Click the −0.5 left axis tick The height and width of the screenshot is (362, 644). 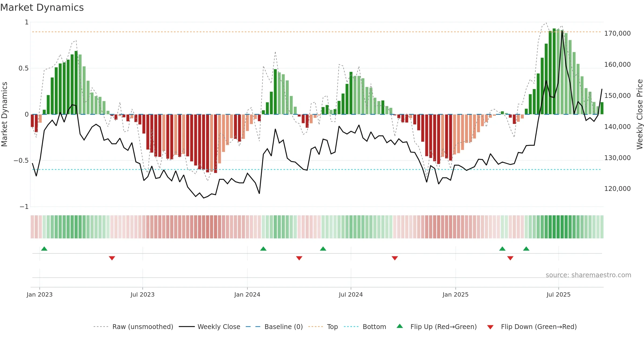coord(21,161)
